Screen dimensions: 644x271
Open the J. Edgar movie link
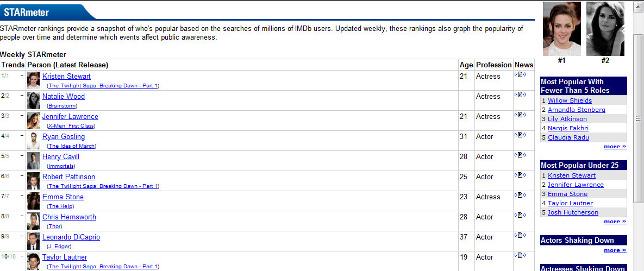pos(59,247)
